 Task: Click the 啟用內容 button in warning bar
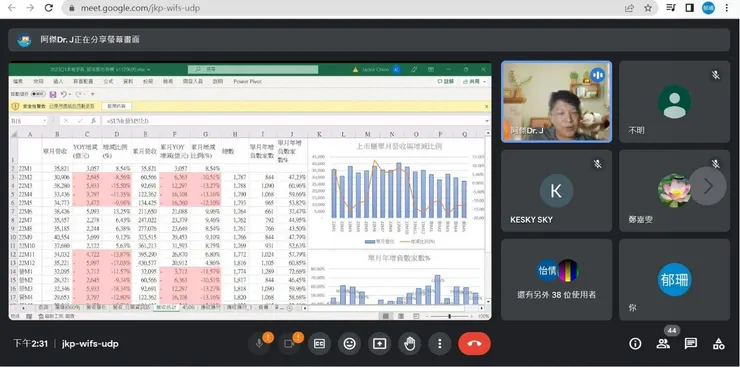tap(117, 107)
